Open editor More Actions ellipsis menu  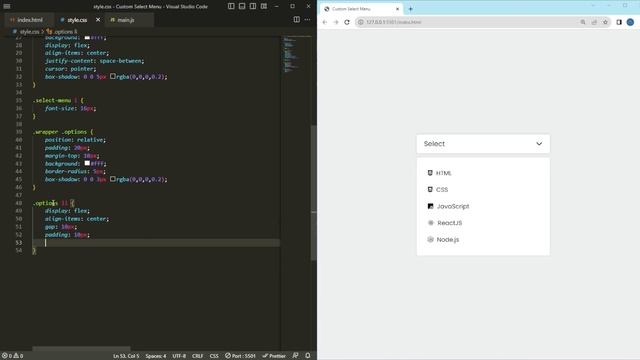pyautogui.click(x=307, y=20)
